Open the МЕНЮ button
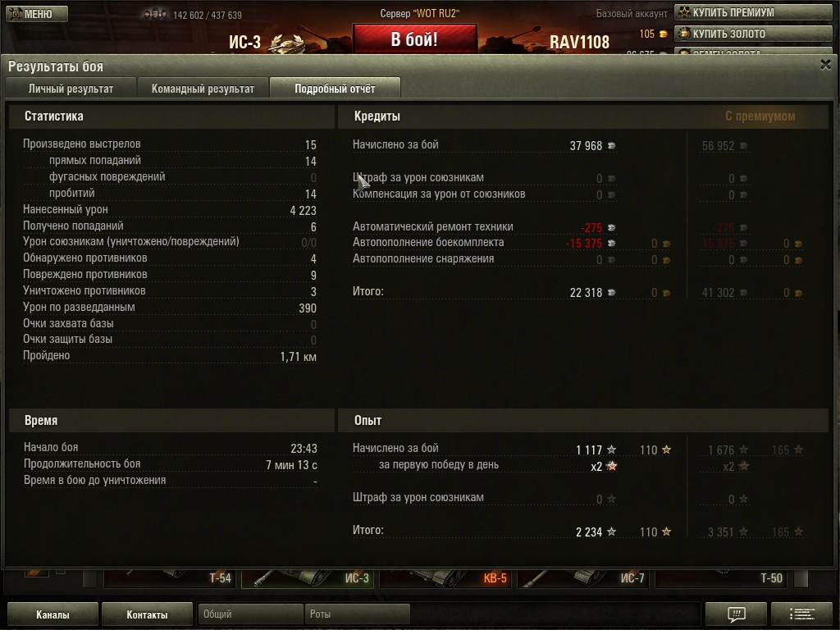 click(x=36, y=14)
